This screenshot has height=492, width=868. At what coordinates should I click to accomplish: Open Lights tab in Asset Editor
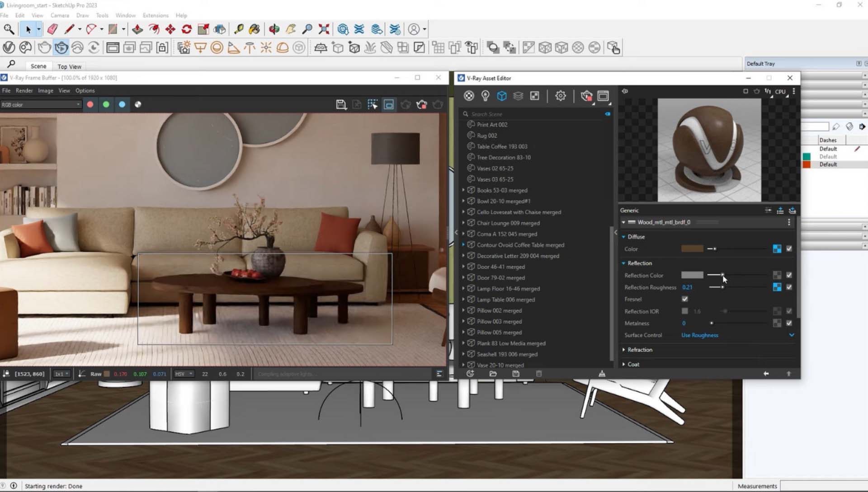(485, 96)
